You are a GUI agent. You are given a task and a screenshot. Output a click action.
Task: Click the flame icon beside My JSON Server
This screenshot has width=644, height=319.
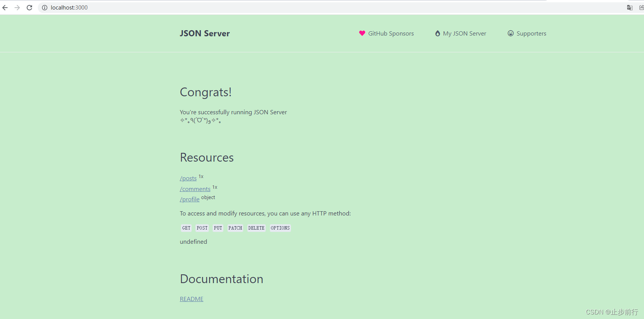point(437,33)
